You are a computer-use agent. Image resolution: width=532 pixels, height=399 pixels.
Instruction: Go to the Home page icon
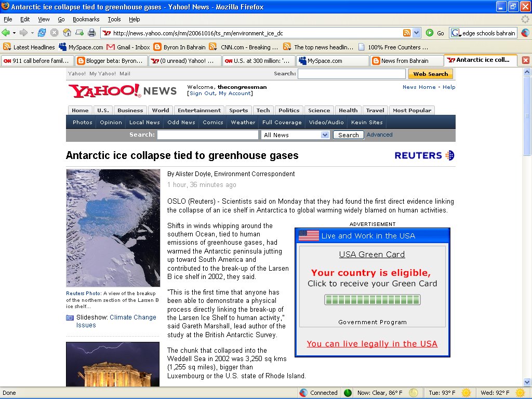pyautogui.click(x=67, y=33)
